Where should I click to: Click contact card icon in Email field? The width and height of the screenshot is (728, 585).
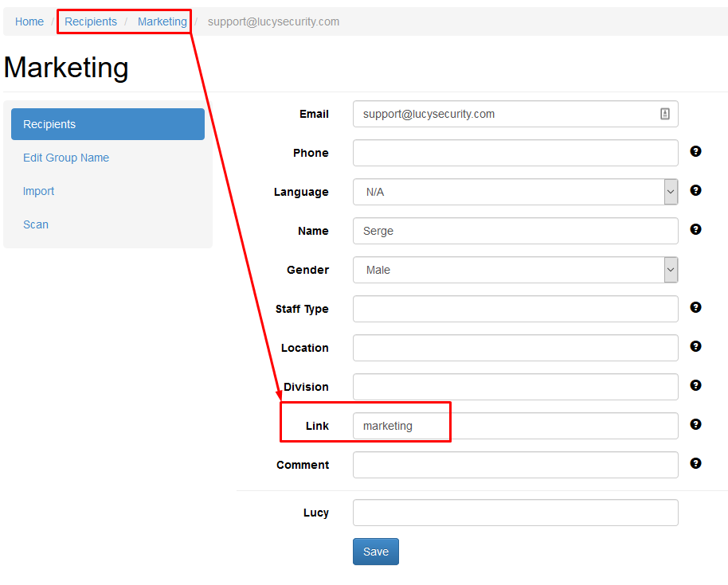click(664, 114)
